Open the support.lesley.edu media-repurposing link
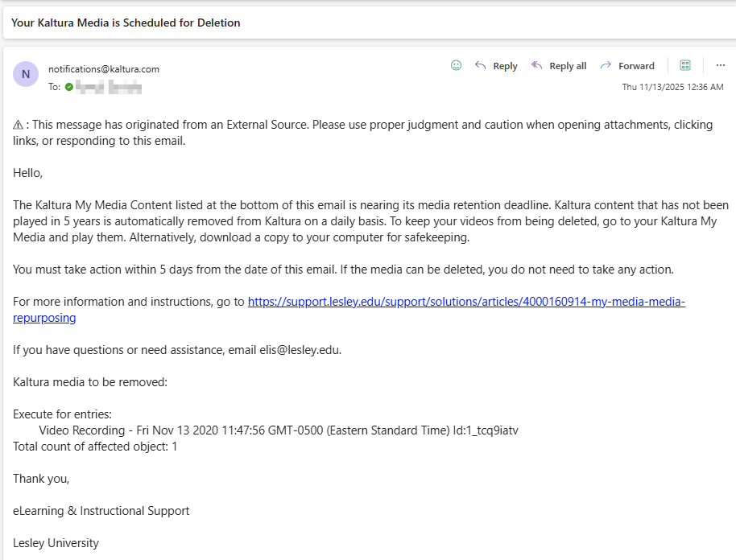 (x=466, y=301)
